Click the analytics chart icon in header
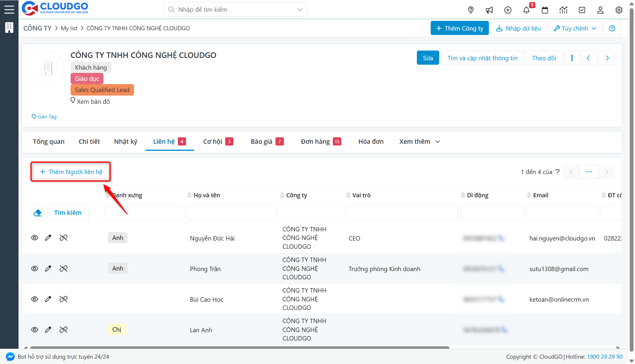635x364 pixels. [563, 10]
